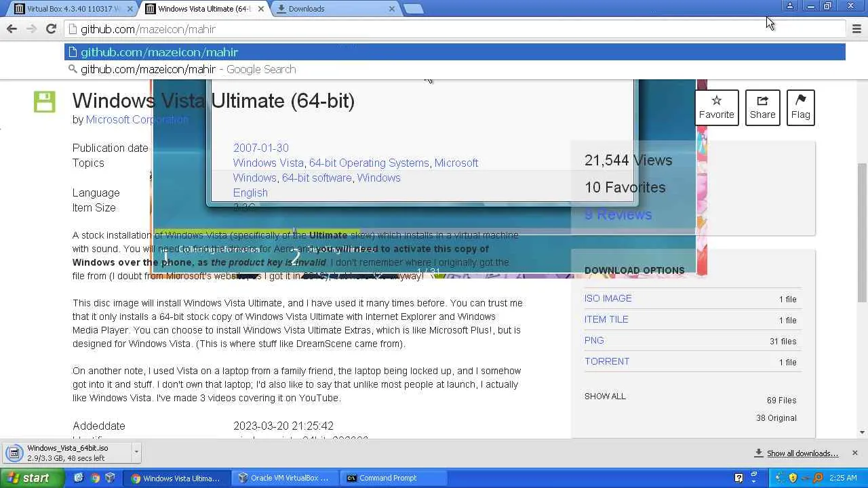Viewport: 868px width, 488px height.
Task: Open the 64-bit software topic link
Action: (x=317, y=178)
